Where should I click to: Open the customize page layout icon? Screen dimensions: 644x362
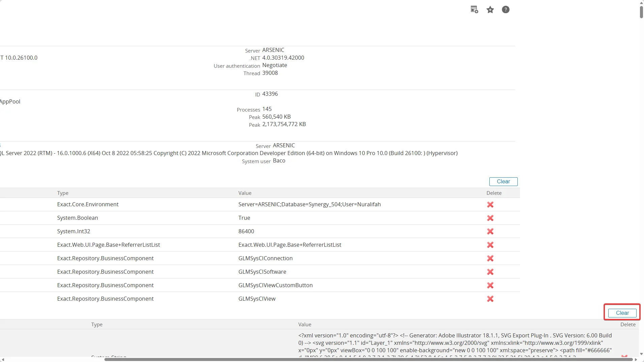474,9
